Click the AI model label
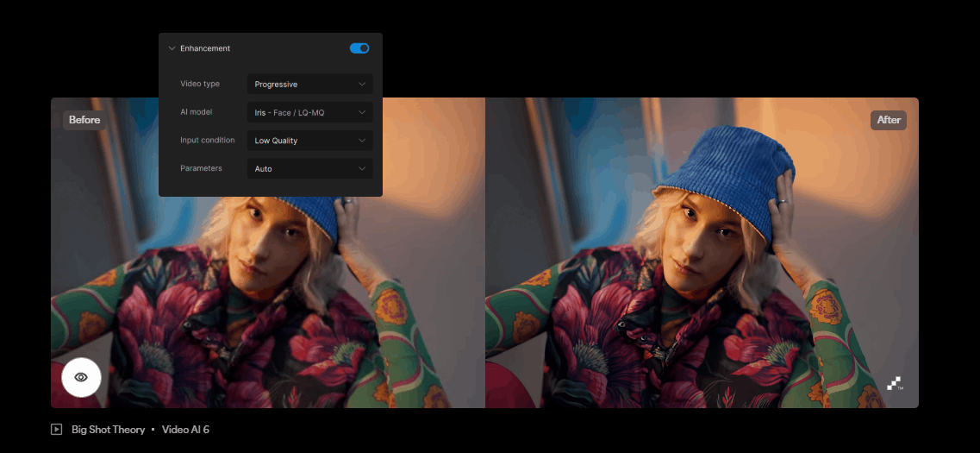The image size is (980, 453). (x=197, y=112)
